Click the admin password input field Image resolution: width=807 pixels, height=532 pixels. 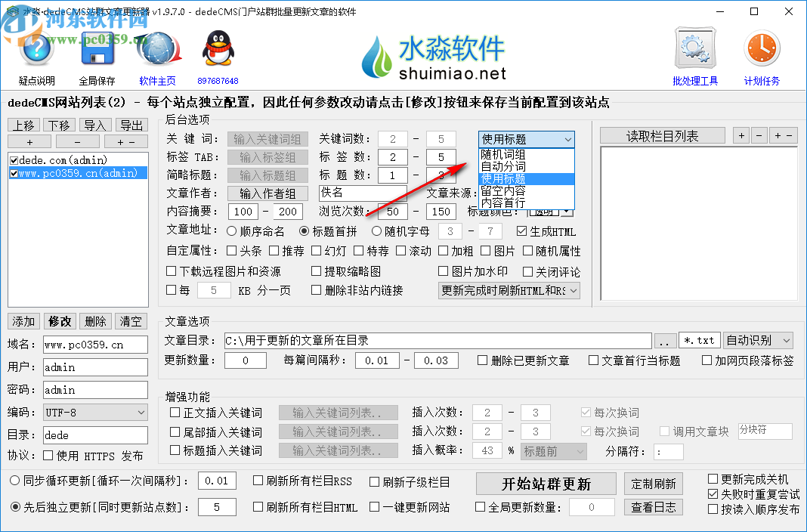click(95, 389)
